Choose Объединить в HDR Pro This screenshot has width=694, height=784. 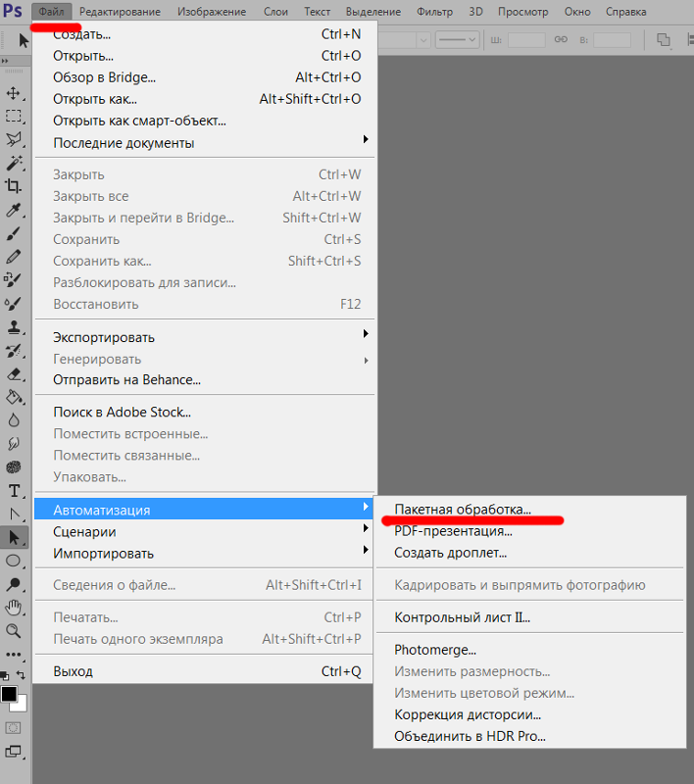pyautogui.click(x=530, y=736)
